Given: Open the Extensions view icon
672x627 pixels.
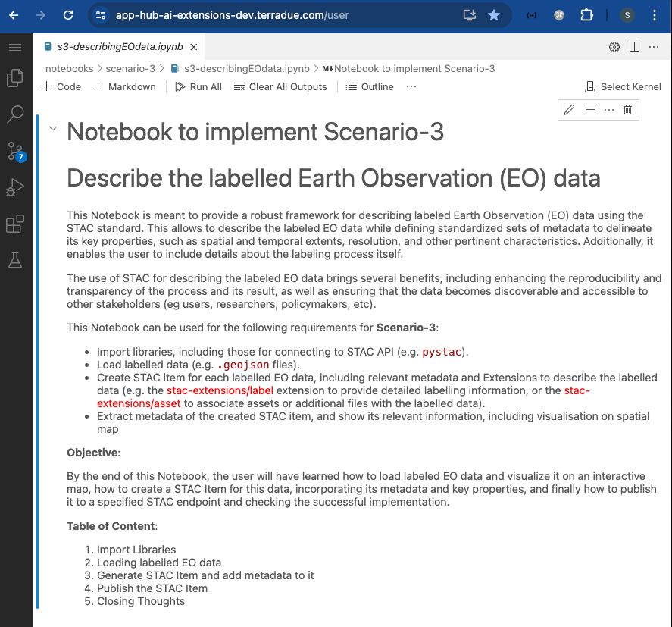Looking at the screenshot, I should [x=15, y=224].
